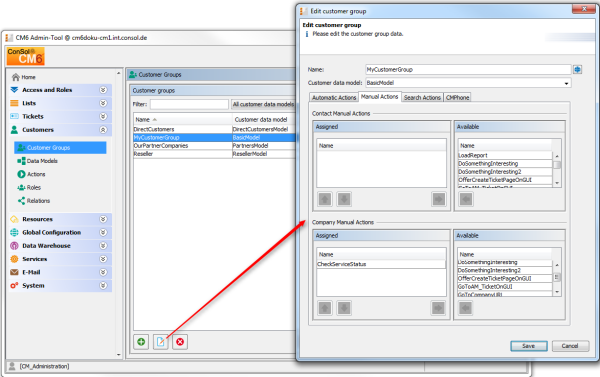This screenshot has height=377, width=600.
Task: Move company assigned action down with arrow
Action: 344,308
